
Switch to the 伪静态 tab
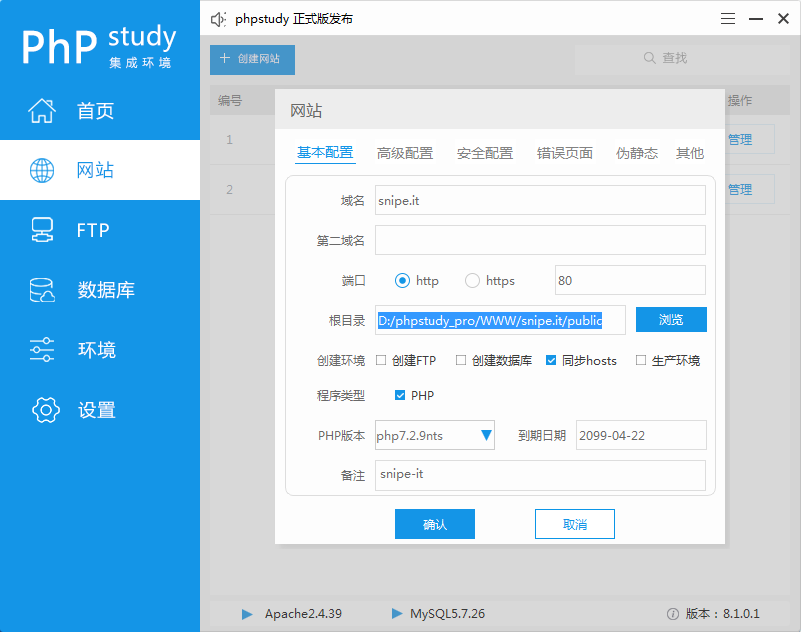[x=636, y=154]
